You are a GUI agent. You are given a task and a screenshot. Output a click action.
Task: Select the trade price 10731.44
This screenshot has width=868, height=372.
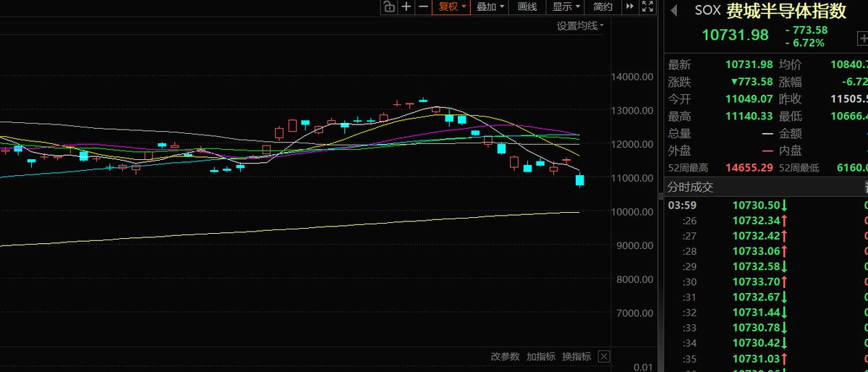click(757, 312)
